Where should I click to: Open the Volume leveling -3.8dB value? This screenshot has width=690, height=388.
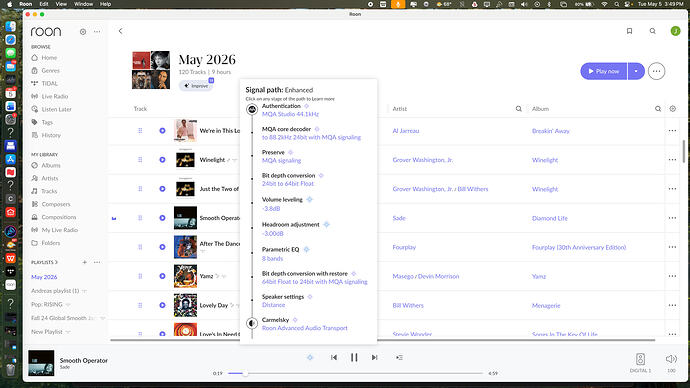click(271, 209)
